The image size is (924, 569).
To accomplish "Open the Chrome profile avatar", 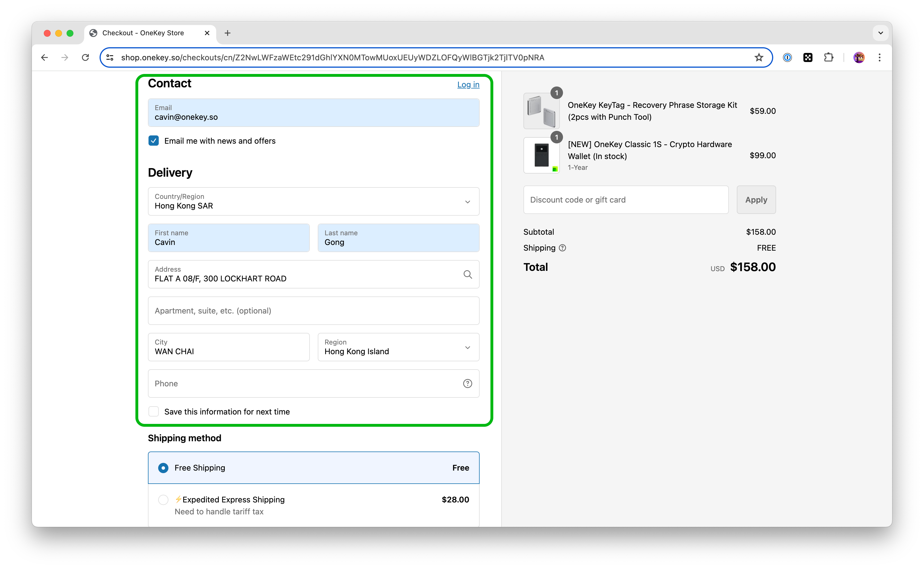I will (859, 57).
